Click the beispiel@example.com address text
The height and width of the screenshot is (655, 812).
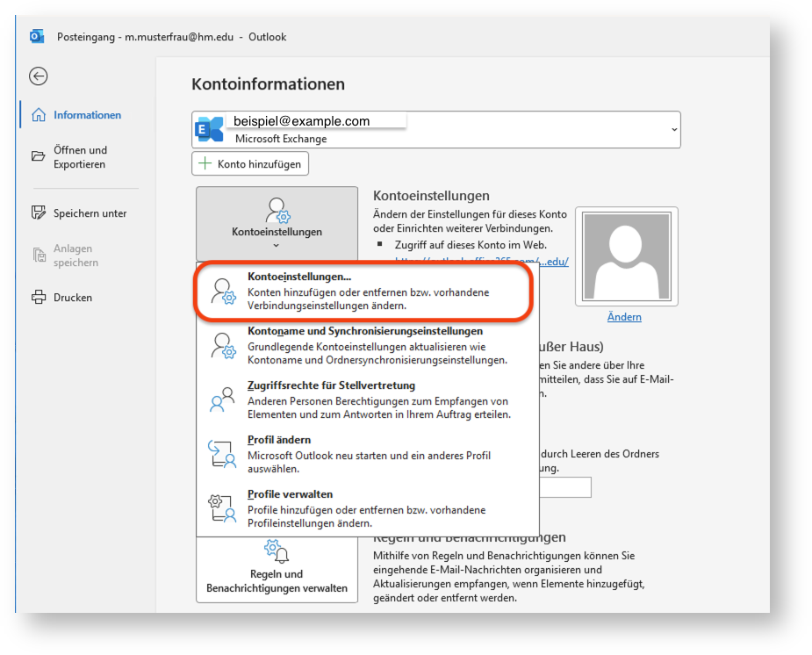coord(301,121)
